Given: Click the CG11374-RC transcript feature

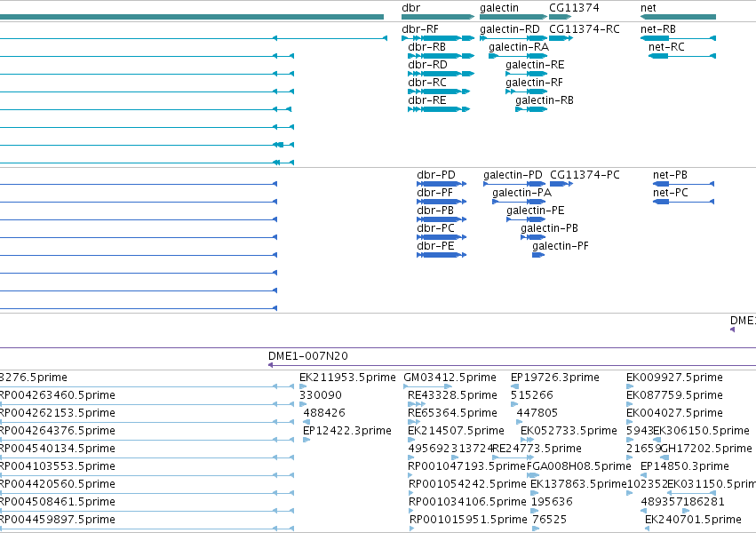Looking at the screenshot, I should pyautogui.click(x=561, y=38).
